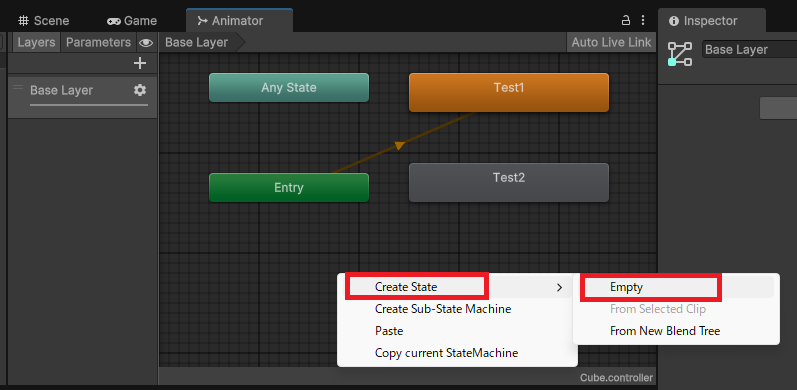
Task: Select From New Blend Tree
Action: point(665,331)
